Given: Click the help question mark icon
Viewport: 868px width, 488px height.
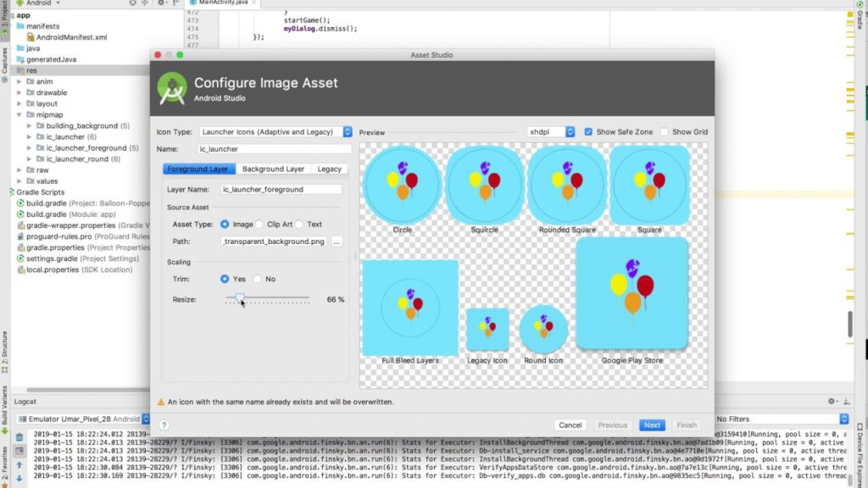Looking at the screenshot, I should [x=164, y=425].
